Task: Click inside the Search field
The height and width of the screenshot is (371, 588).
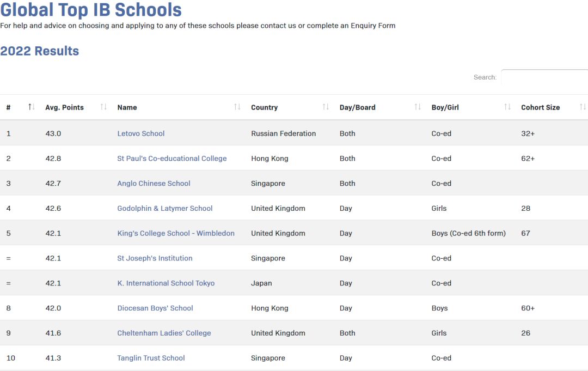Action: pos(544,77)
